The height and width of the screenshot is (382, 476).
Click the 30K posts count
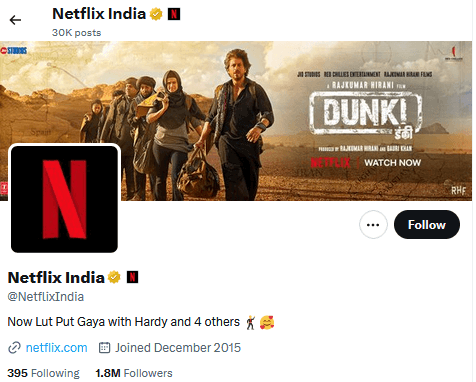coord(77,33)
